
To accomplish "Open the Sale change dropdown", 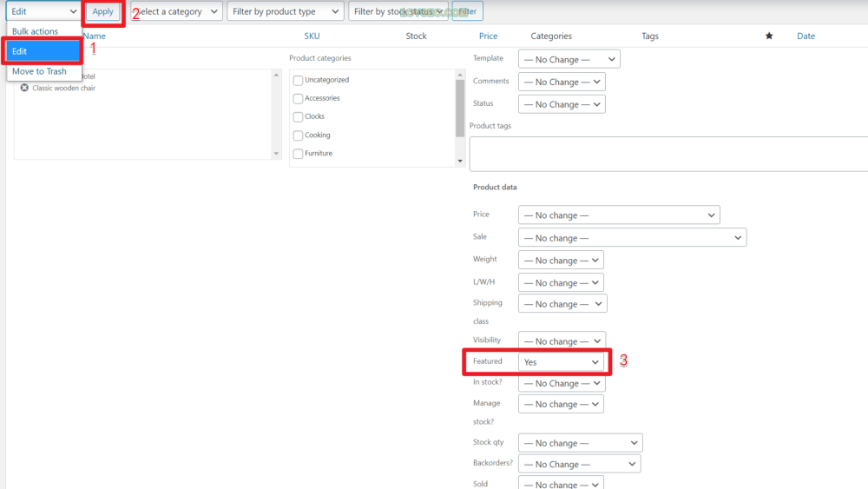I will (x=632, y=238).
